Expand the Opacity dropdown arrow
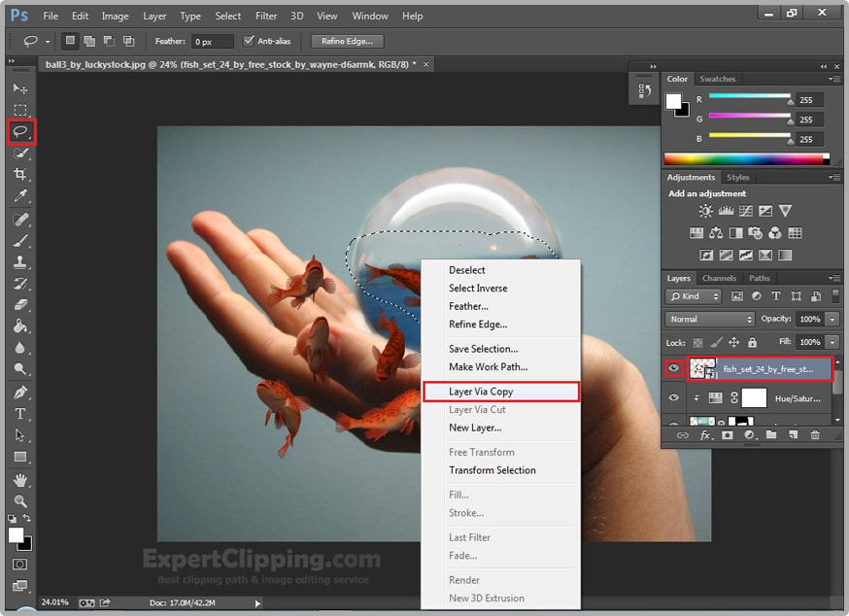Viewport: 849px width, 616px height. [x=832, y=319]
